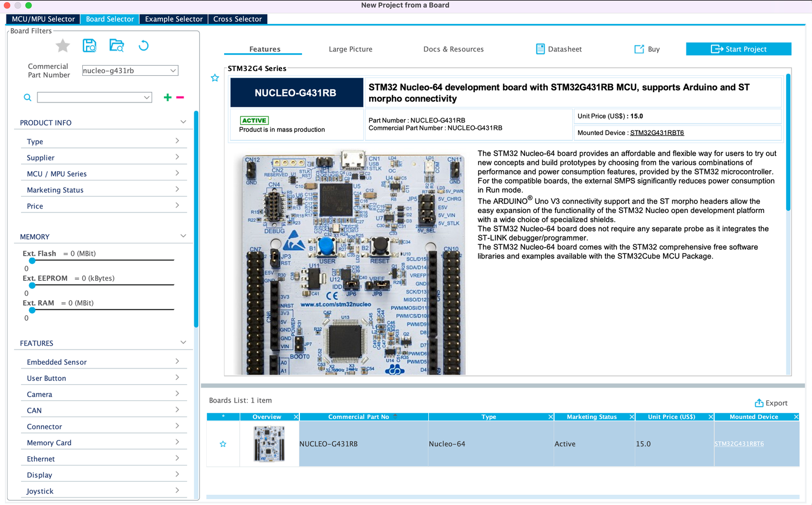Click the Ext. Flash slider handle
This screenshot has width=812, height=505.
click(x=32, y=261)
